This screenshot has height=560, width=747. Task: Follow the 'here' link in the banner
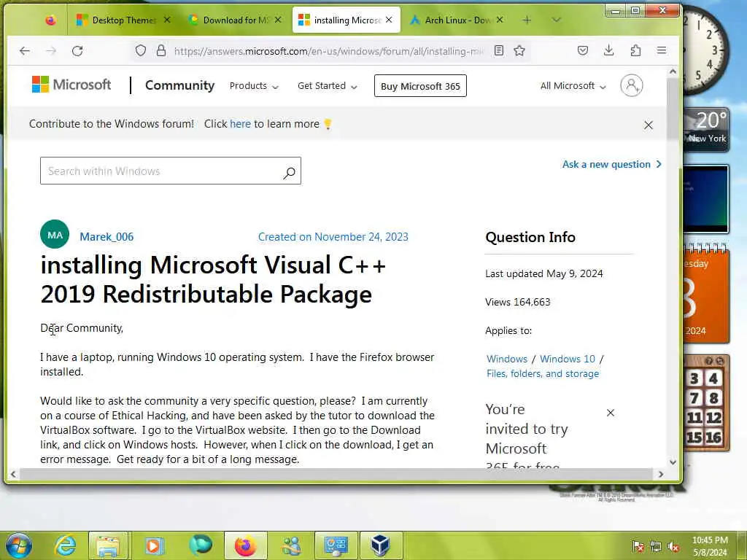click(x=240, y=124)
